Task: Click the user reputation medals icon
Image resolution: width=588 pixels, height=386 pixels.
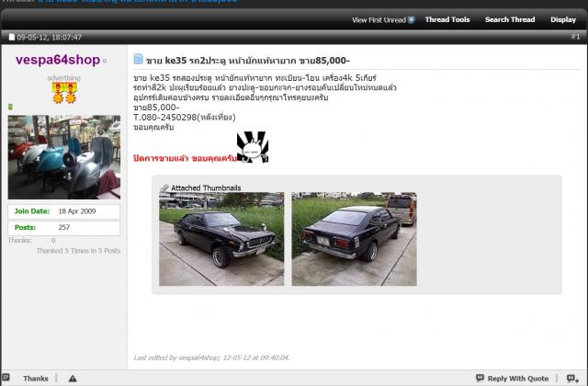Action: (63, 95)
